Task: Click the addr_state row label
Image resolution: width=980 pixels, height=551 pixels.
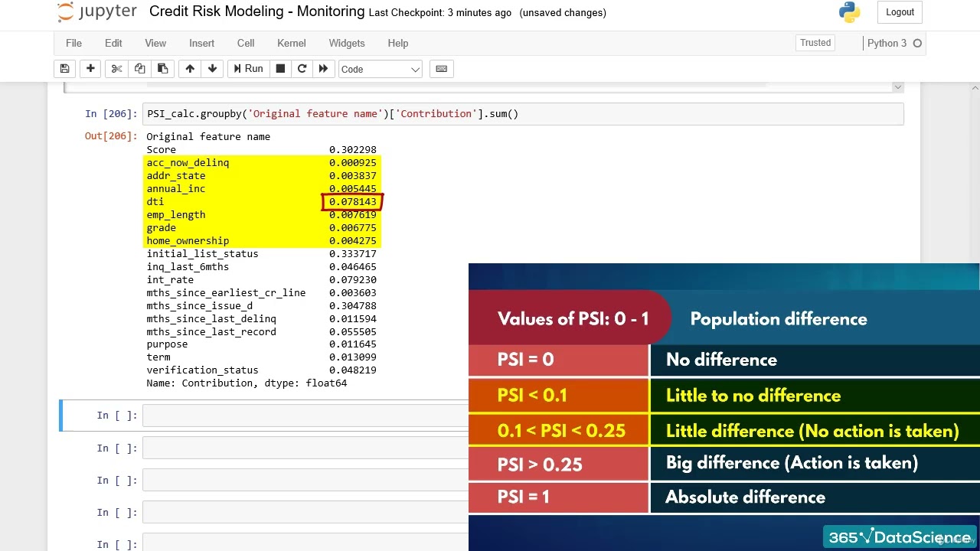Action: click(176, 176)
